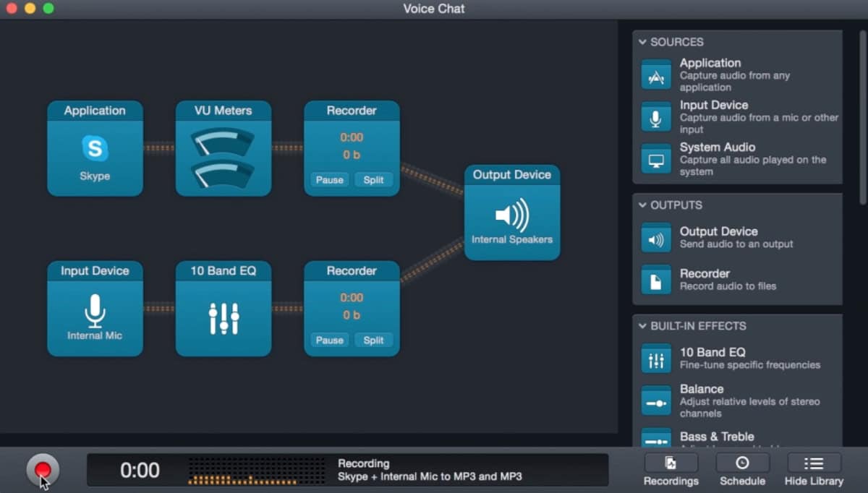The width and height of the screenshot is (868, 493).
Task: Click '0 b' size in top Recorder
Action: [x=352, y=155]
